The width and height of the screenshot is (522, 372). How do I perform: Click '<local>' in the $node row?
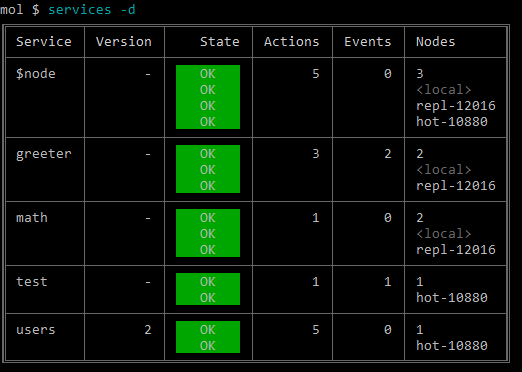(x=444, y=90)
